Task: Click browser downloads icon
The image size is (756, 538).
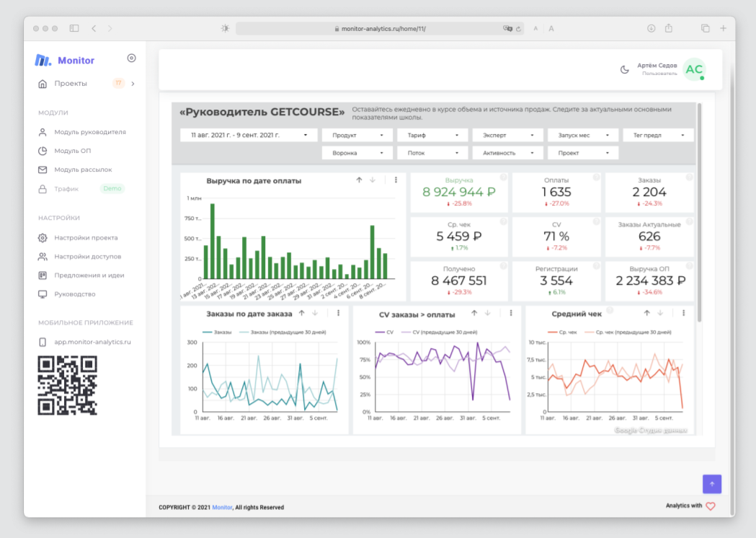Action: (x=651, y=28)
